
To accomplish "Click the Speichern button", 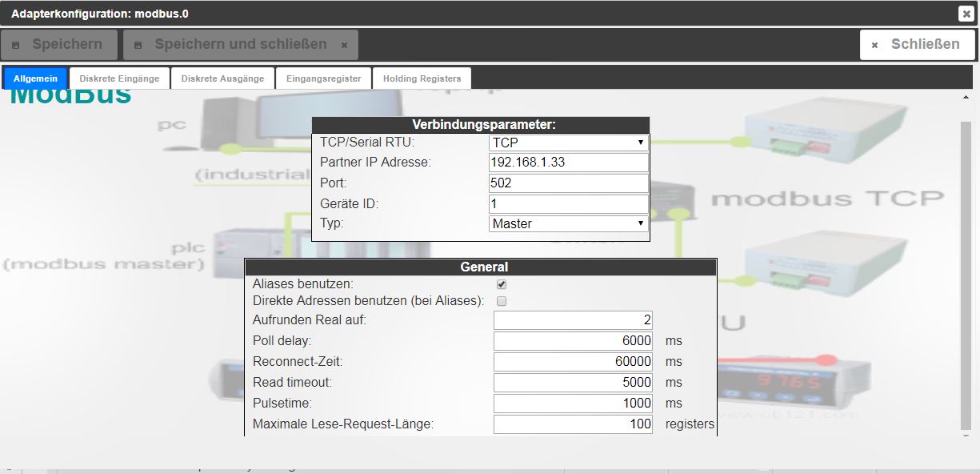I will 59,45.
